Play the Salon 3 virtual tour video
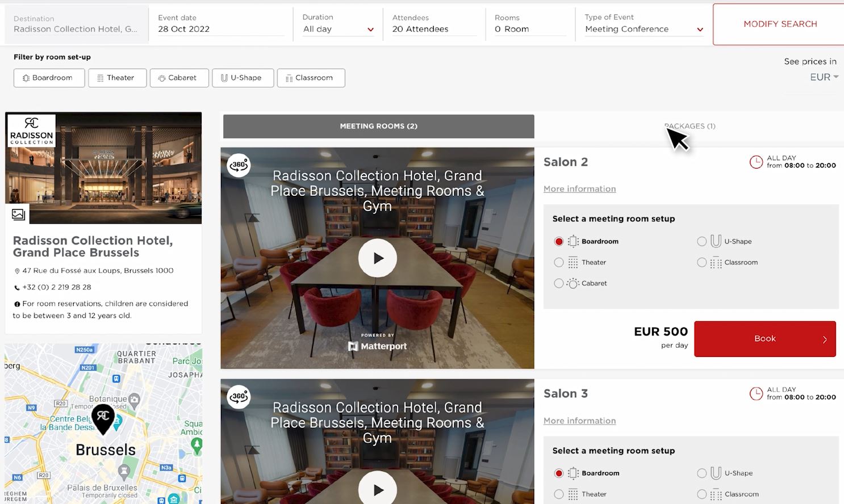Viewport: 844px width, 504px height. click(x=377, y=489)
